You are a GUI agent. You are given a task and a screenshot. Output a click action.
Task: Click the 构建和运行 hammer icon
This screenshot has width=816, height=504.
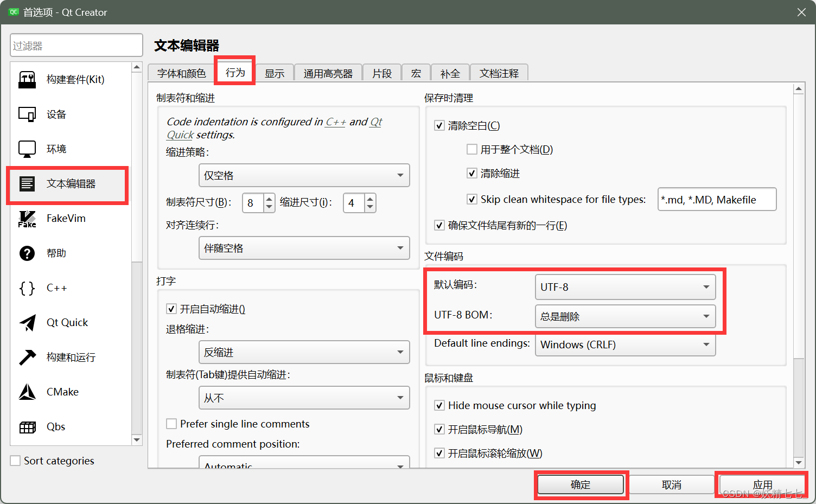(x=27, y=357)
